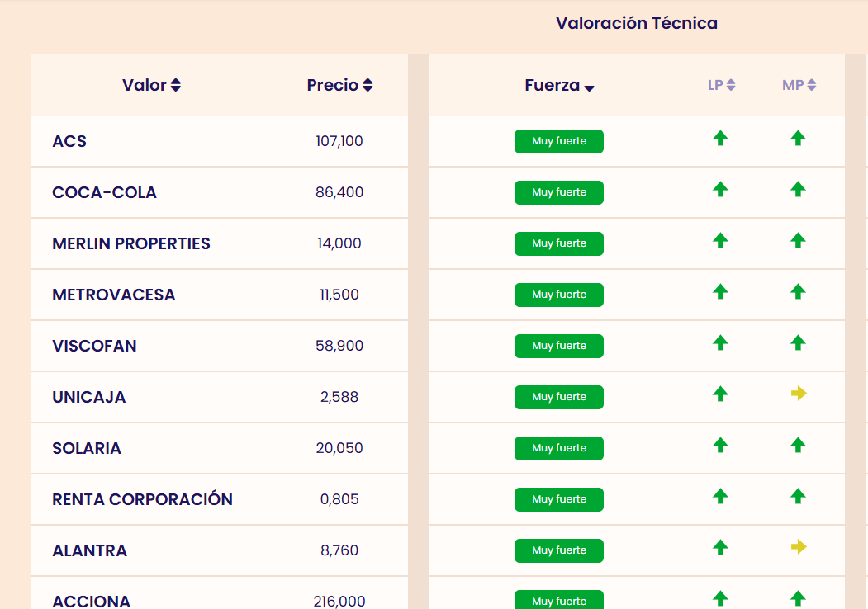
Task: Sort by MP column header
Action: click(799, 85)
